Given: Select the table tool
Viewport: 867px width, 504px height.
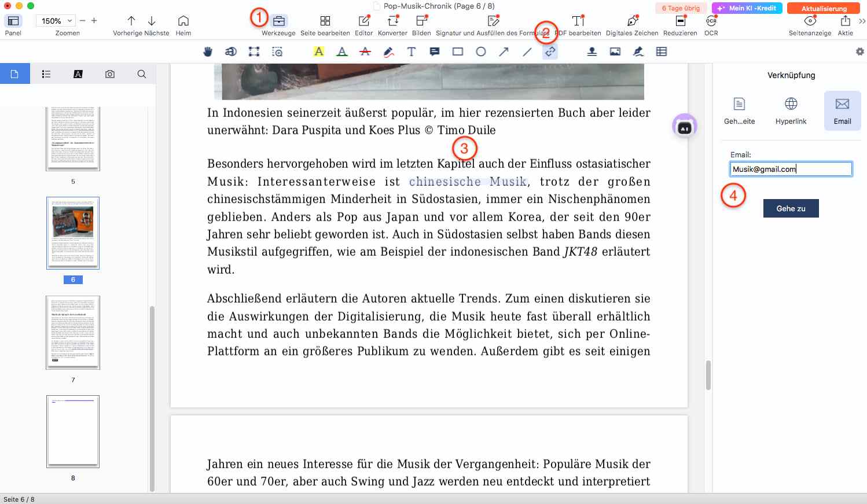Looking at the screenshot, I should 662,51.
